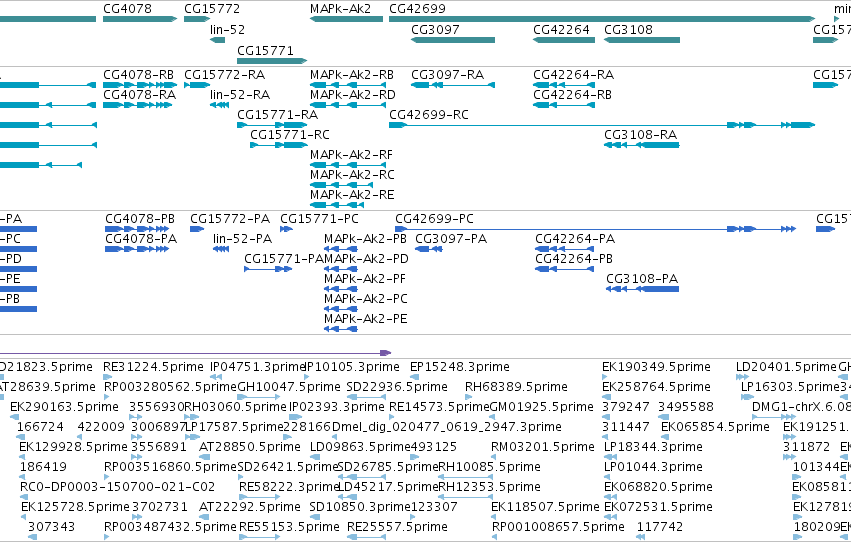The image size is (851, 542).
Task: Select MAPk-Ak2-PF protein label
Action: [x=365, y=279]
